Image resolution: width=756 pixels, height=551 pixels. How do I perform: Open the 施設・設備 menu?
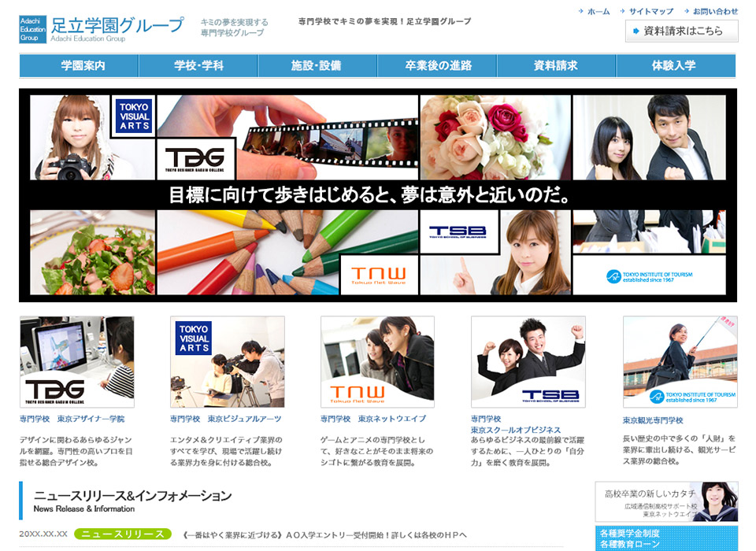[x=317, y=65]
